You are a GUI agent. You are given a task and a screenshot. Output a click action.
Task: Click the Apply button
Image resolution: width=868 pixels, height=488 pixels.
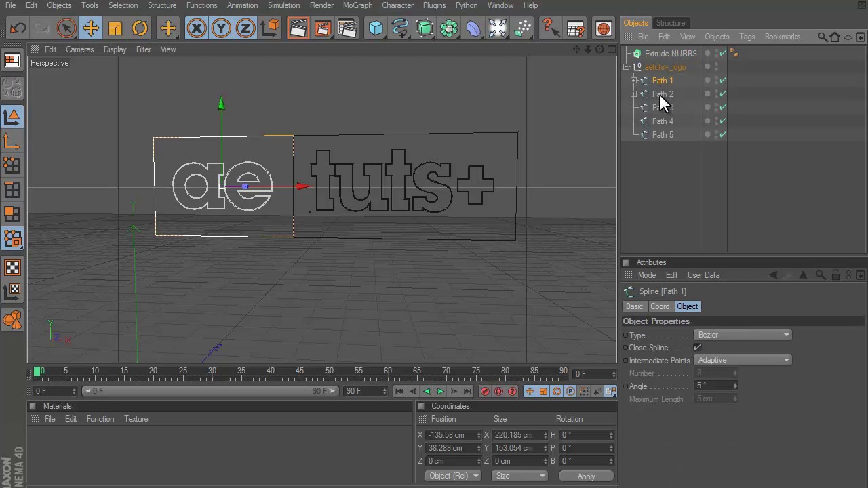586,476
